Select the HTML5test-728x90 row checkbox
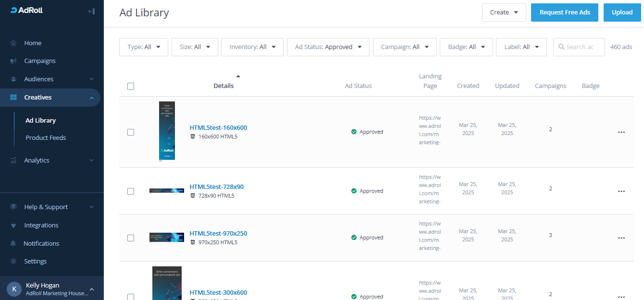Viewport: 644px width, 300px height. [x=131, y=191]
